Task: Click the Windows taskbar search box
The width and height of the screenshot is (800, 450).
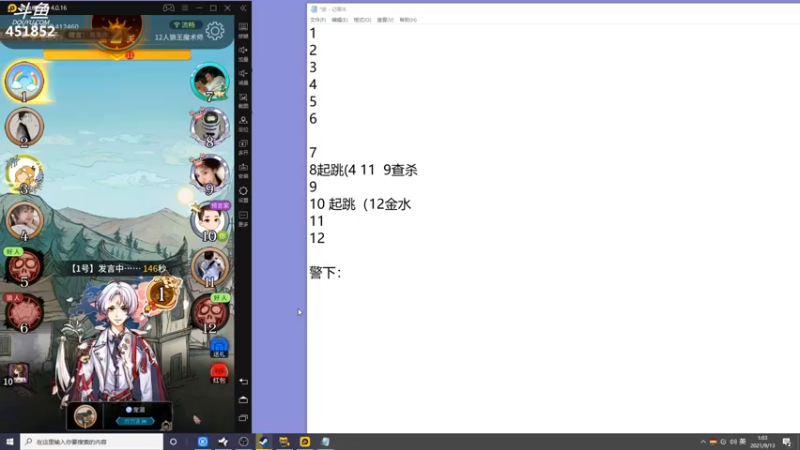Action: tap(92, 442)
